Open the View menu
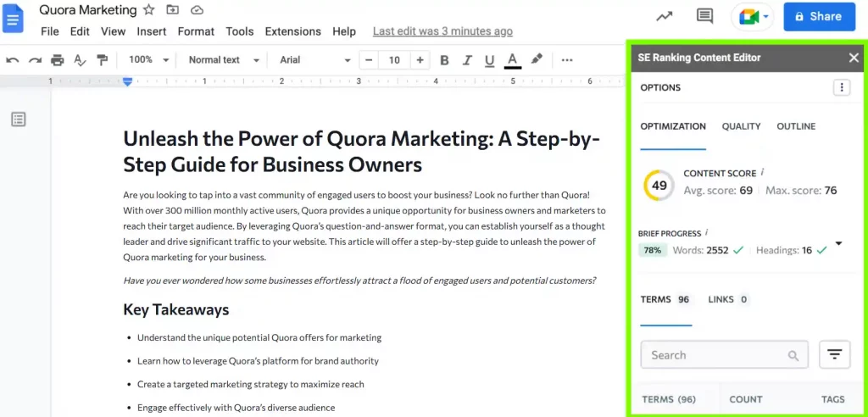 point(113,31)
